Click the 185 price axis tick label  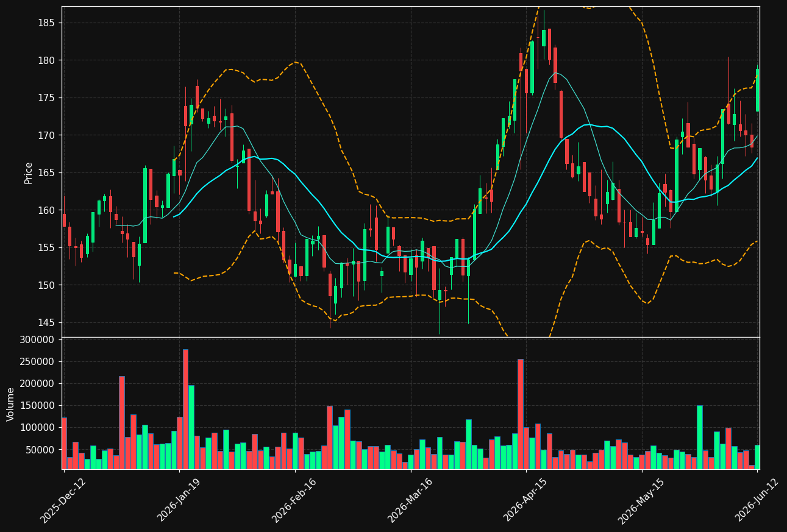(46, 23)
